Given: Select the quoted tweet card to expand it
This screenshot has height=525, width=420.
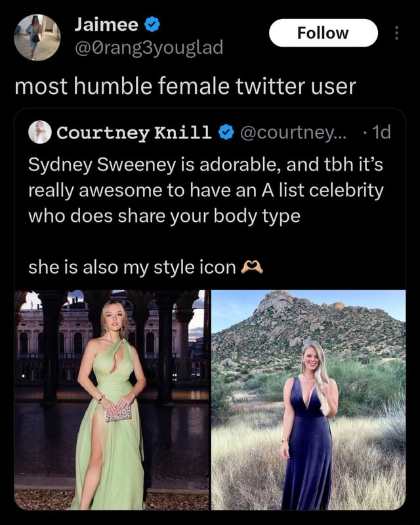Looking at the screenshot, I should click(210, 197).
